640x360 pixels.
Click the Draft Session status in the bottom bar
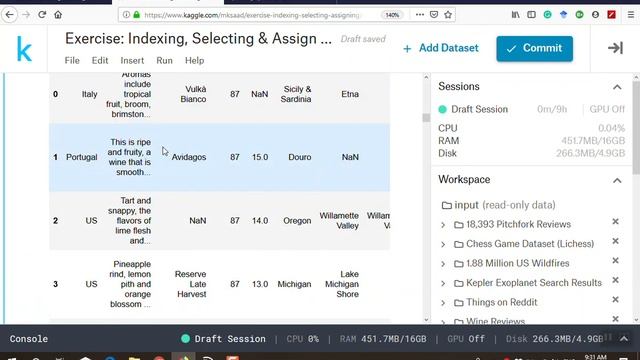(223, 339)
